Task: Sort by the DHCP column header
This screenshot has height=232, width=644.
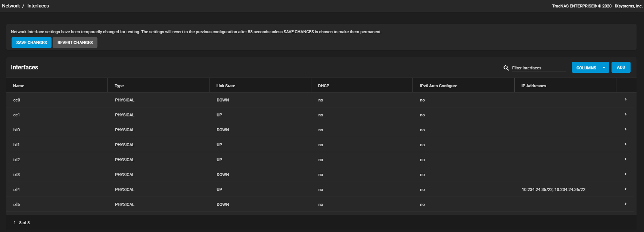Action: point(324,86)
